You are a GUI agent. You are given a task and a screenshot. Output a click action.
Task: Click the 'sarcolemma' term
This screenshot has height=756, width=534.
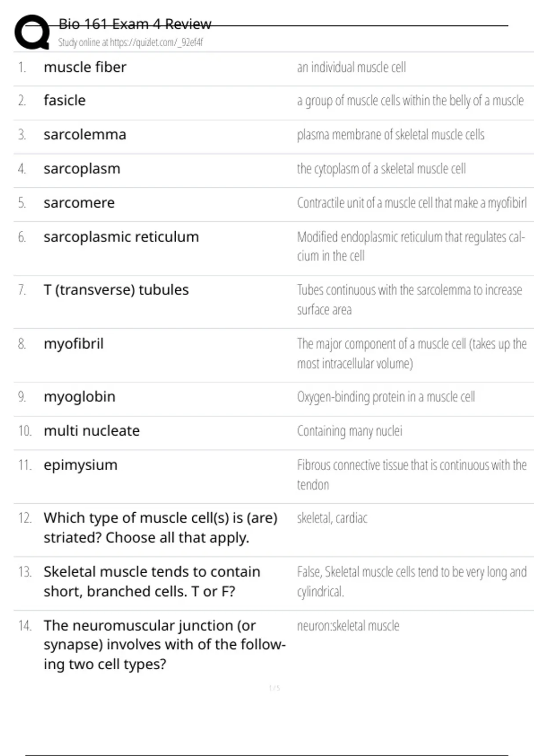point(85,135)
